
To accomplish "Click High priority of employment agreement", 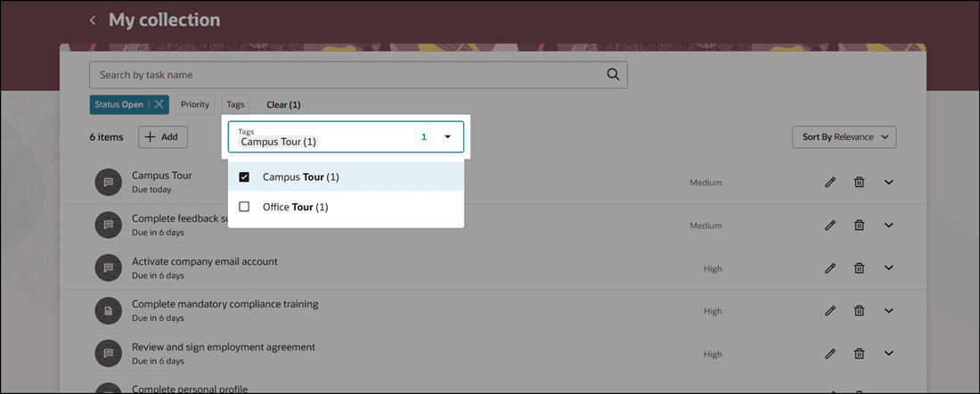I will tap(713, 354).
